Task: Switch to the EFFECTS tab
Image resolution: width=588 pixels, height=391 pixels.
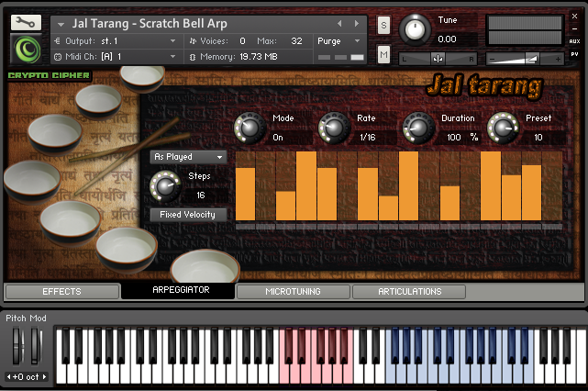Action: pyautogui.click(x=62, y=292)
